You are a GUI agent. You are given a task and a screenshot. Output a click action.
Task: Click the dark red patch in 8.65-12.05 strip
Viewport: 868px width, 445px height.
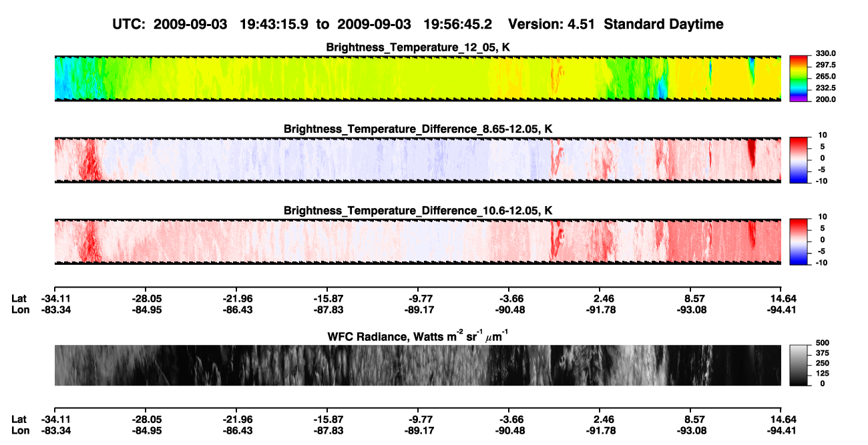click(x=89, y=160)
